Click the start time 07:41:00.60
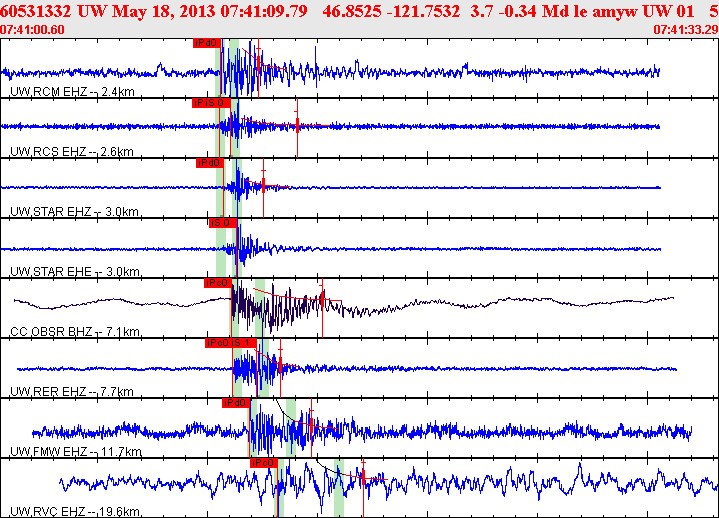The image size is (719, 518). click(x=32, y=30)
